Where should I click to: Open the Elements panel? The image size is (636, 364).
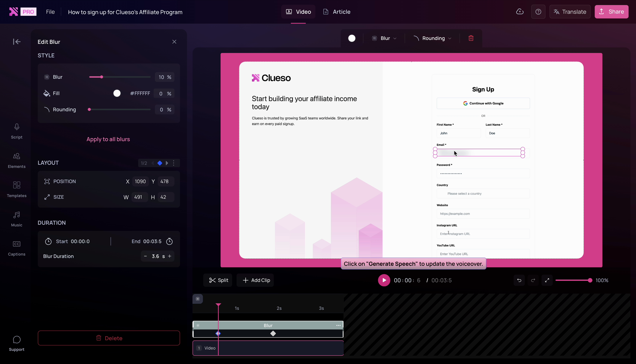[17, 160]
